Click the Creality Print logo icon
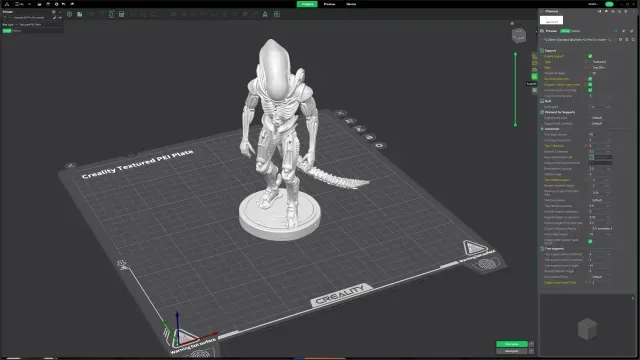The width and height of the screenshot is (640, 360). pyautogui.click(x=7, y=4)
